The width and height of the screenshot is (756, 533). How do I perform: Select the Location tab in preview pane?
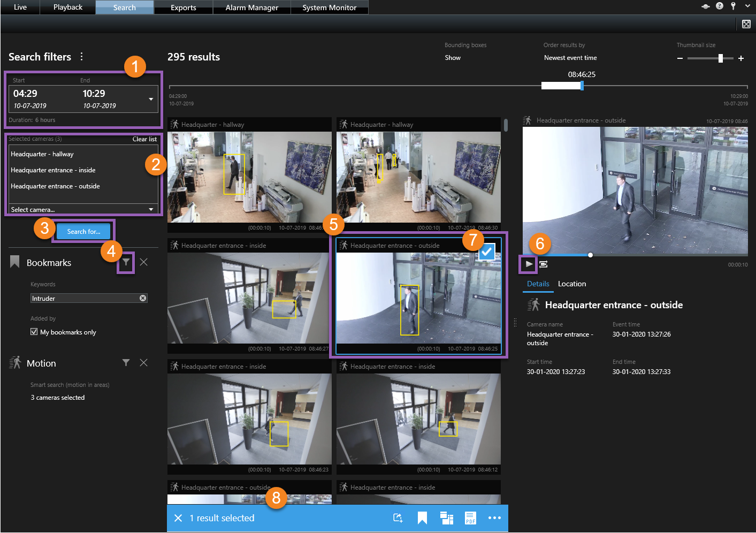pos(572,284)
